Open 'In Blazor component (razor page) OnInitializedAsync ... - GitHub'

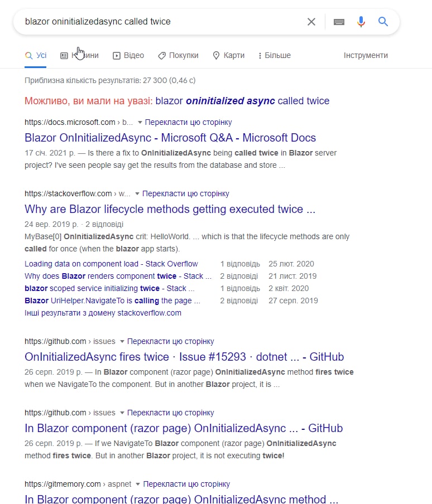pos(184,428)
